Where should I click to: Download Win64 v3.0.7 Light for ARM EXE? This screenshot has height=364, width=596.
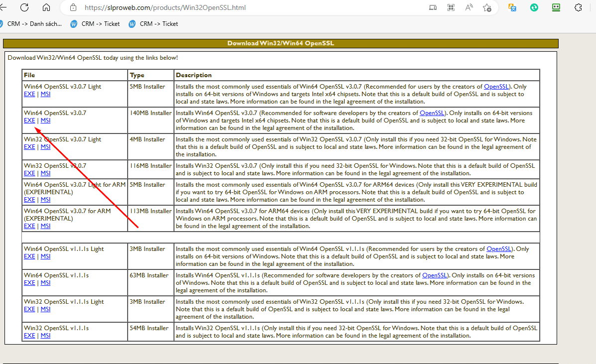click(29, 200)
